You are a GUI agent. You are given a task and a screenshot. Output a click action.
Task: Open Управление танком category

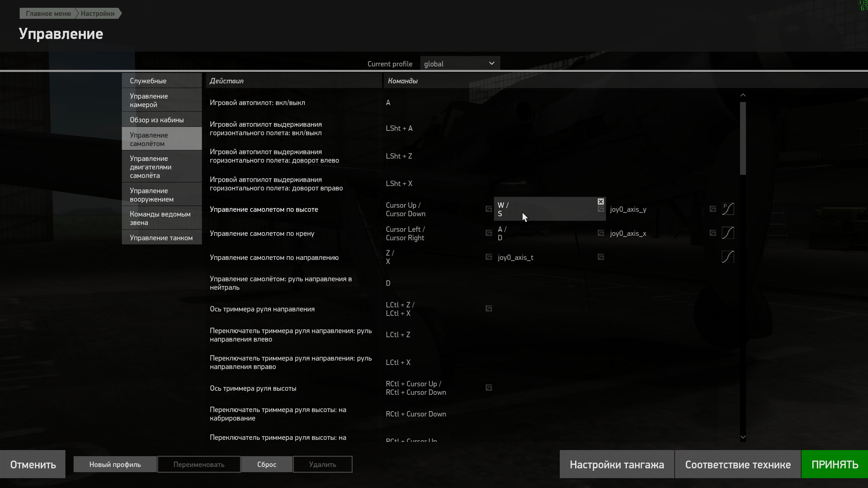(x=162, y=238)
